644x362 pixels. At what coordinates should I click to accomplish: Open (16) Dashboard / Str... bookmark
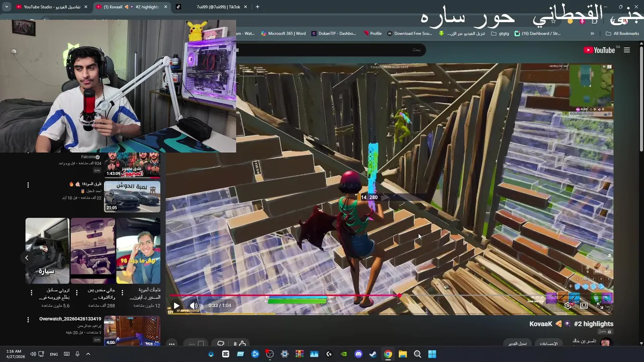tap(537, 34)
